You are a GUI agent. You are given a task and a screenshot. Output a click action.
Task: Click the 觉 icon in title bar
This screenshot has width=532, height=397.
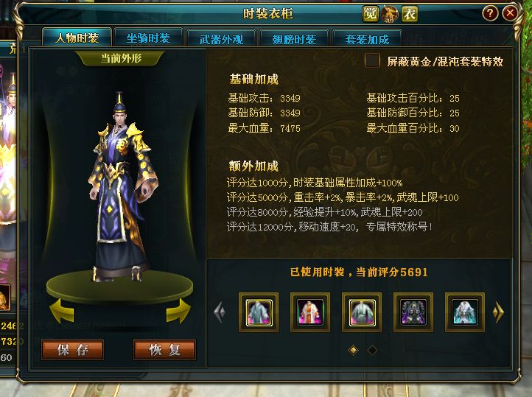(370, 14)
